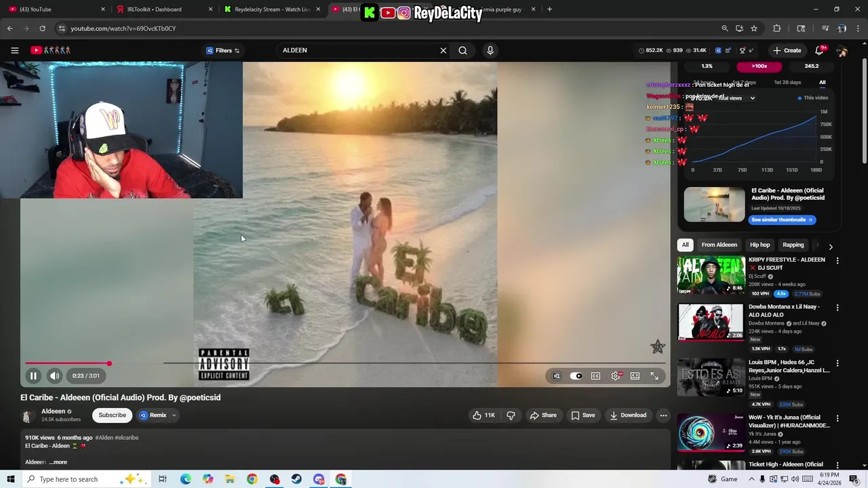This screenshot has width=868, height=488.
Task: Click Windows taskbar search box
Action: (87, 479)
